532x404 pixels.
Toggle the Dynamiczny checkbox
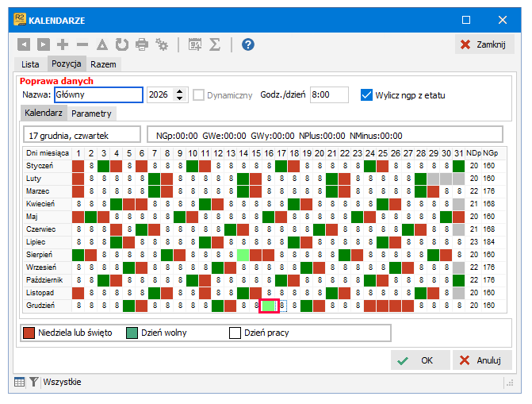click(198, 94)
